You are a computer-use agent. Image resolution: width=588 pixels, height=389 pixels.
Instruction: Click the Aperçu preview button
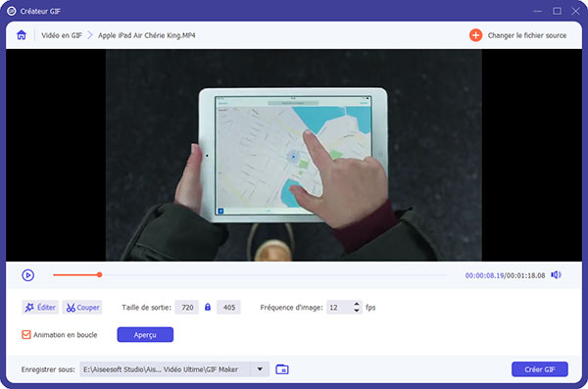(145, 334)
